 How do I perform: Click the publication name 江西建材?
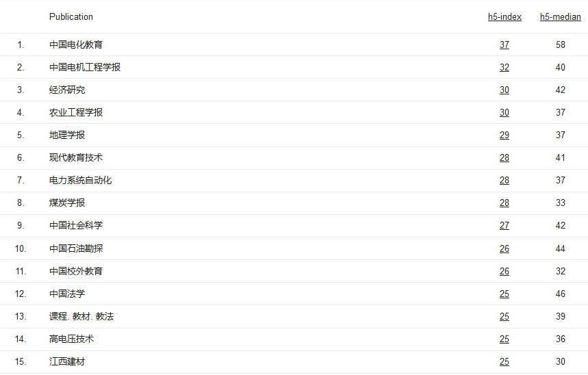67,362
